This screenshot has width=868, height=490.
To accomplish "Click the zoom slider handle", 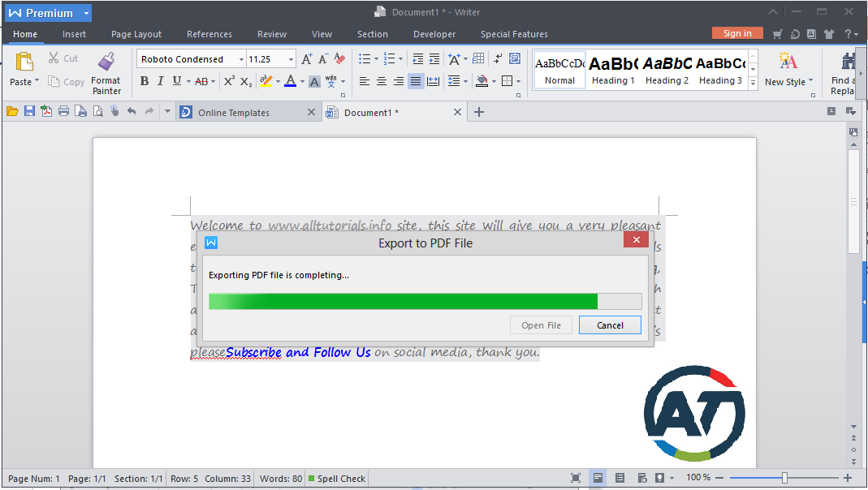I will coord(784,478).
